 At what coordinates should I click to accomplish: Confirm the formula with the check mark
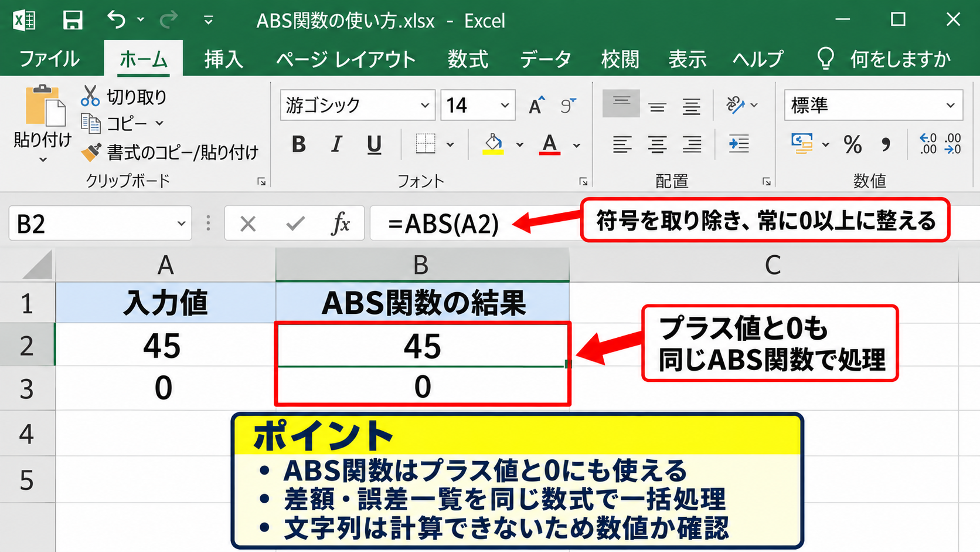pos(295,223)
